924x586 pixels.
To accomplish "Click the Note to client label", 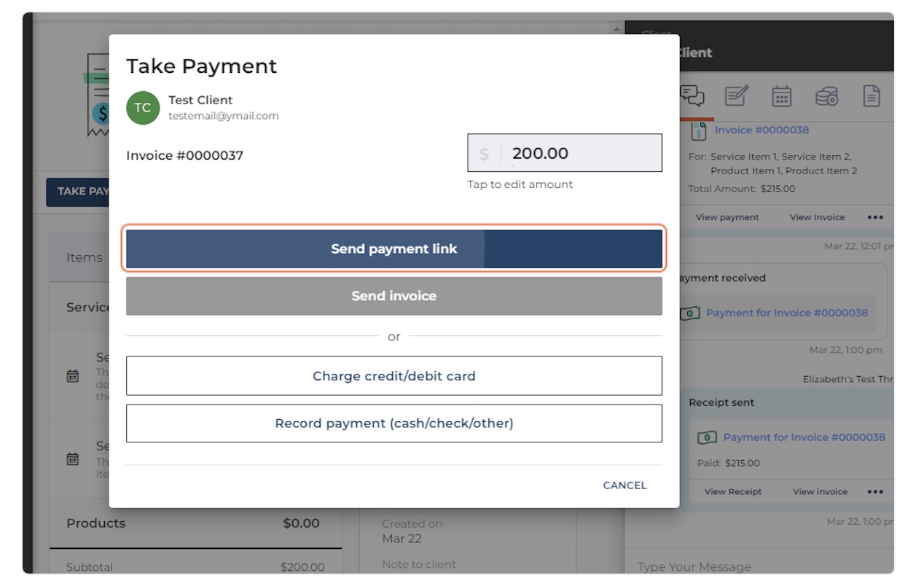I will coord(419,564).
